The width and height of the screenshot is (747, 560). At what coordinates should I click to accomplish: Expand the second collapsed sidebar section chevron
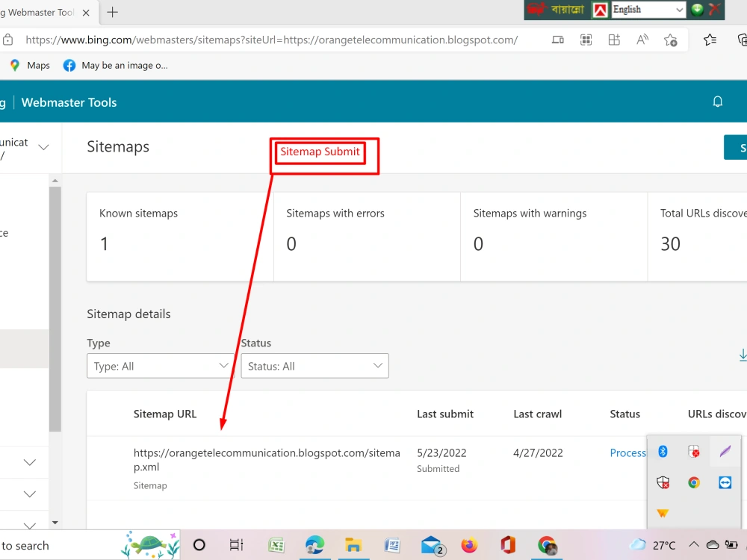[30, 494]
